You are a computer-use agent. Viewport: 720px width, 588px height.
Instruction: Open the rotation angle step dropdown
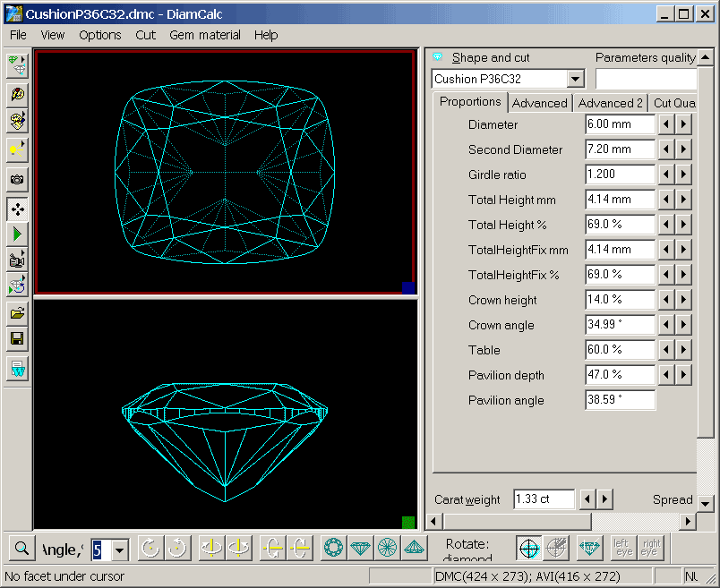(x=120, y=549)
